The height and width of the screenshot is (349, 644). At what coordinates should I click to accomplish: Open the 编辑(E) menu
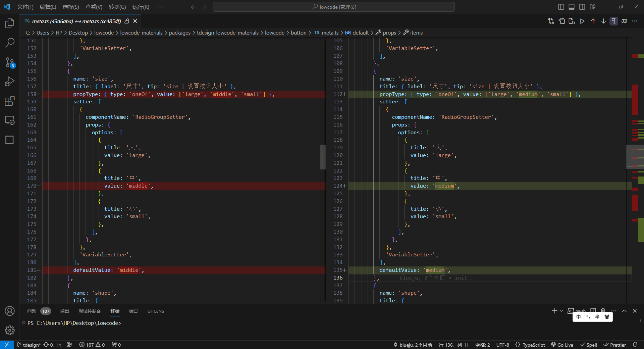click(48, 7)
